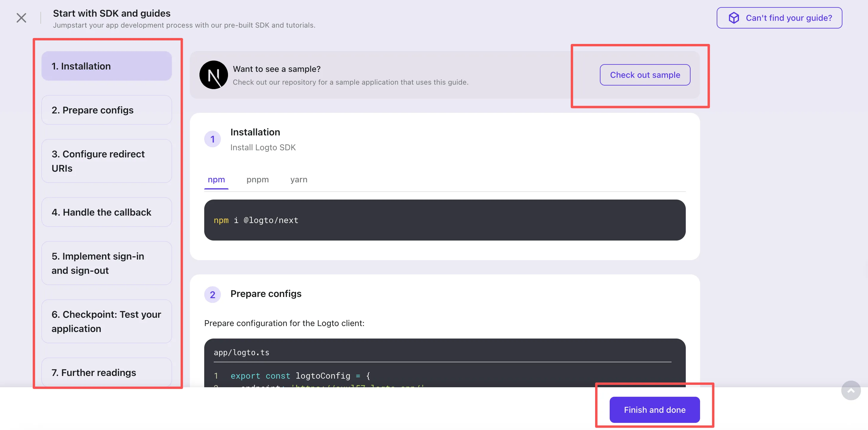Viewport: 868px width, 430px height.
Task: Open the Configure redirect URIs step
Action: tap(106, 161)
